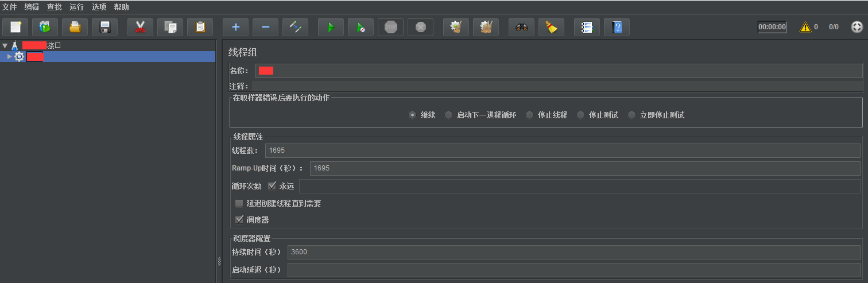868x283 pixels.
Task: Shut down threads with gray X icon
Action: click(420, 27)
